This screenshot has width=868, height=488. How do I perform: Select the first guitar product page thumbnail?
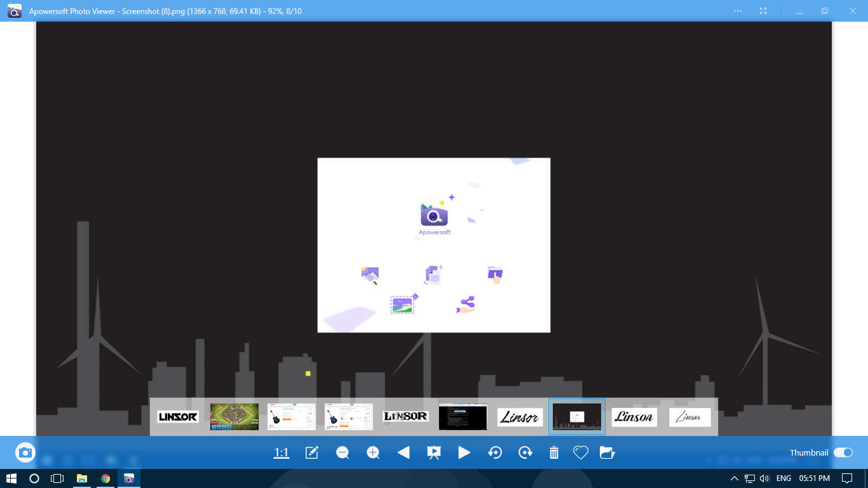292,417
